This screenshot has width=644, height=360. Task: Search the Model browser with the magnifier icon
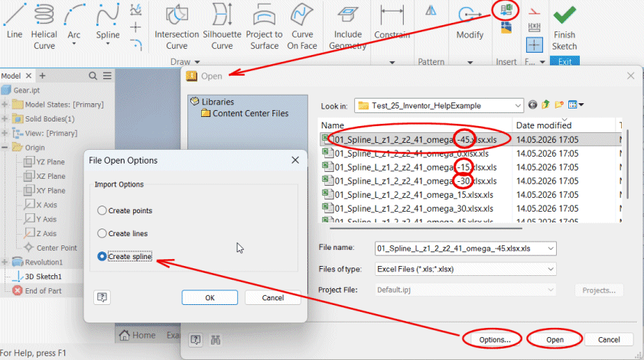point(93,76)
